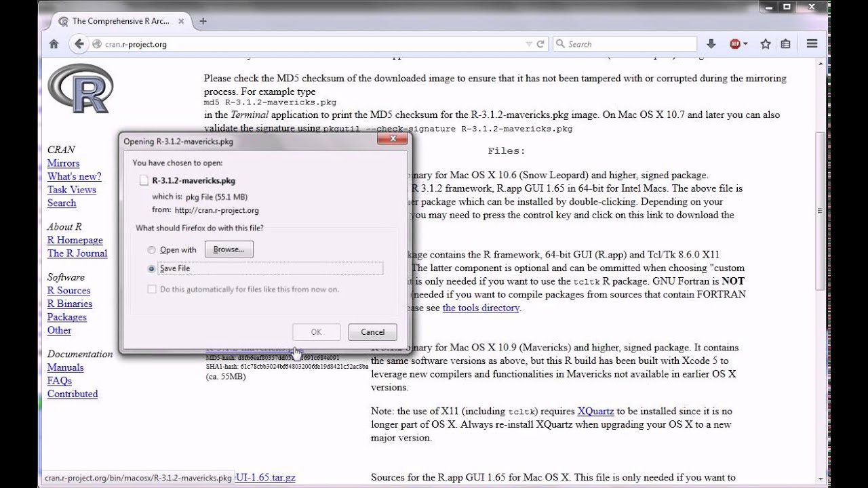
Task: Reload the page with the refresh icon
Action: pyautogui.click(x=540, y=44)
